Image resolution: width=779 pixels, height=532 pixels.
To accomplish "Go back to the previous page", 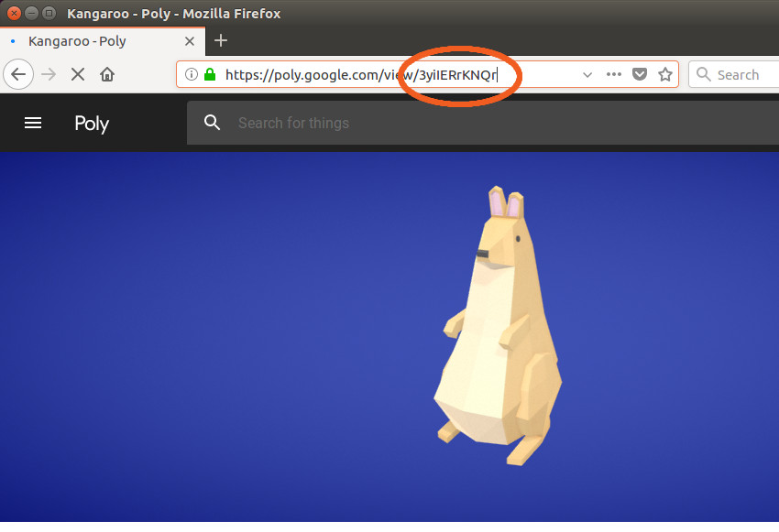I will [x=18, y=74].
